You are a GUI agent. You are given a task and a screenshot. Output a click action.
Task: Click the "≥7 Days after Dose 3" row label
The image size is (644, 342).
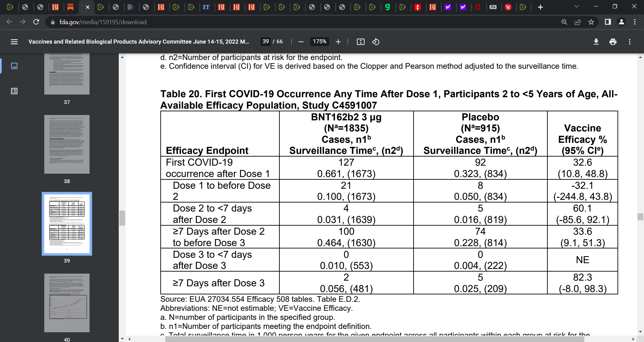point(219,283)
